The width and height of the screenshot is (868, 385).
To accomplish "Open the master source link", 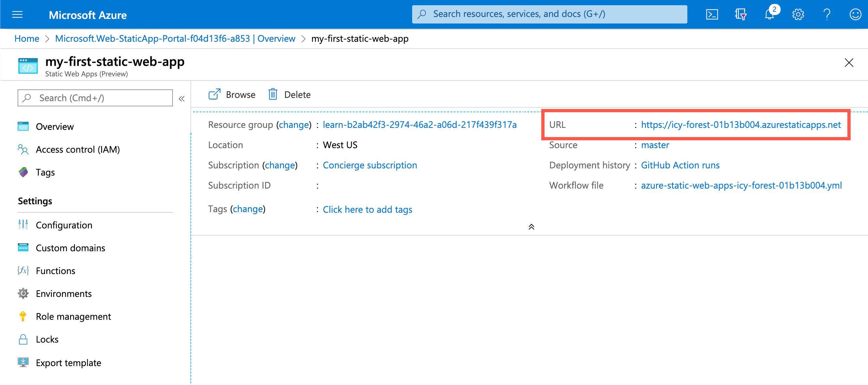I will pyautogui.click(x=655, y=145).
